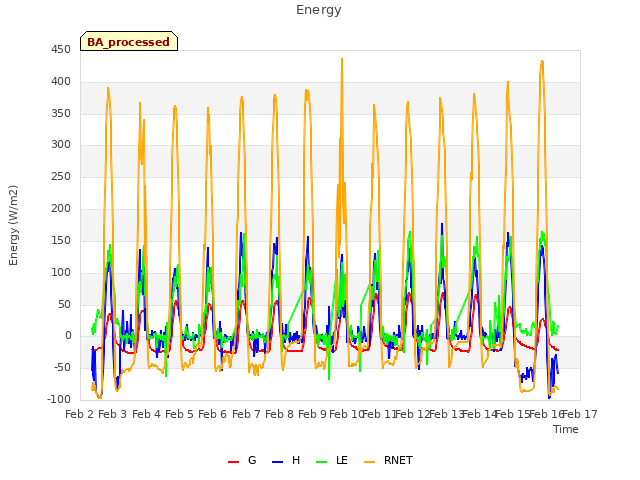Click the Feb 8 x-axis tick label

(279, 414)
